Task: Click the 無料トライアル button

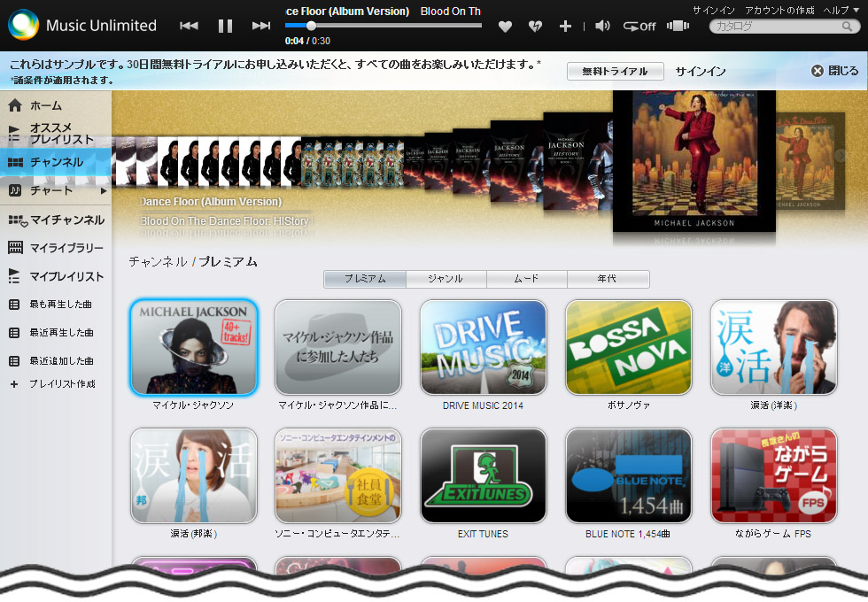Action: tap(615, 72)
